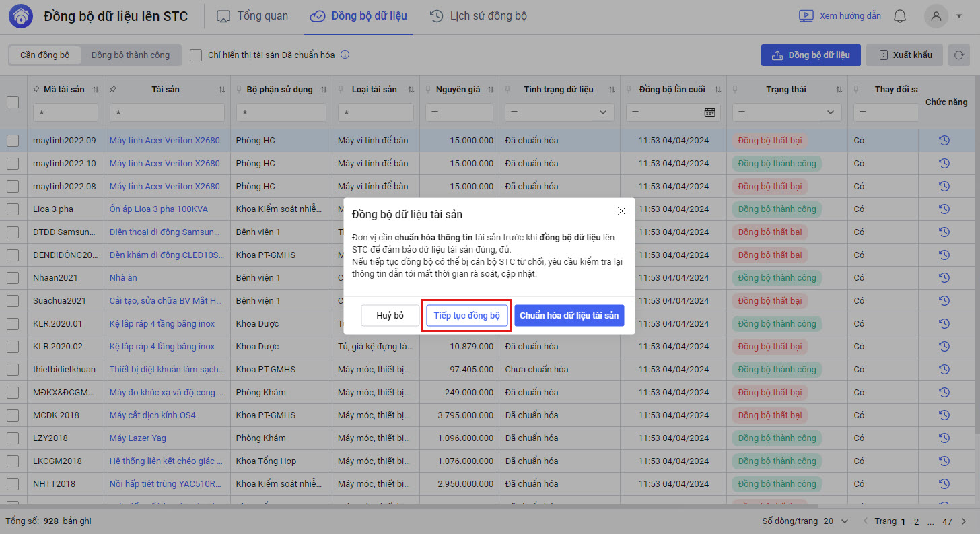Open the notification bell
980x534 pixels.
899,16
